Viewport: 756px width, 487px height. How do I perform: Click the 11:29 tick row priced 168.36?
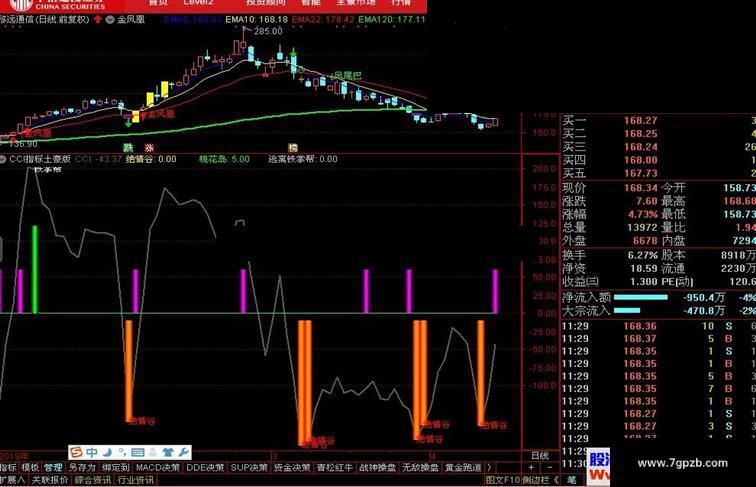[659, 326]
